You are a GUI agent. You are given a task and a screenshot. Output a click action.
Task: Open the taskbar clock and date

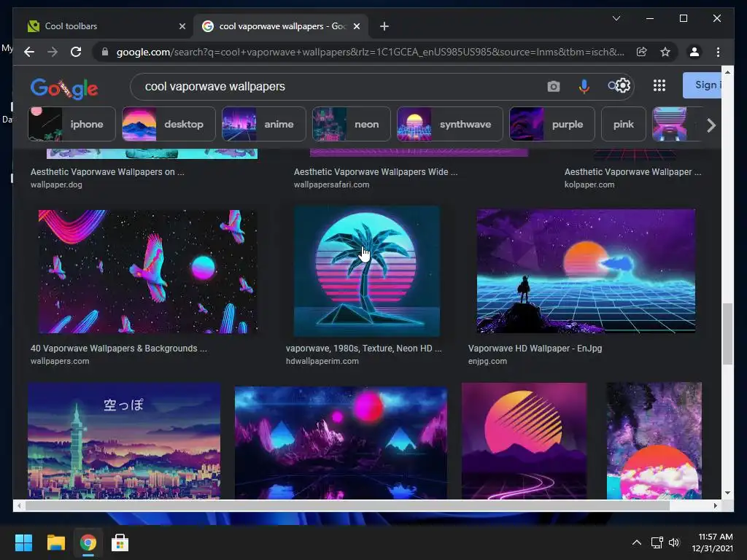pos(712,542)
